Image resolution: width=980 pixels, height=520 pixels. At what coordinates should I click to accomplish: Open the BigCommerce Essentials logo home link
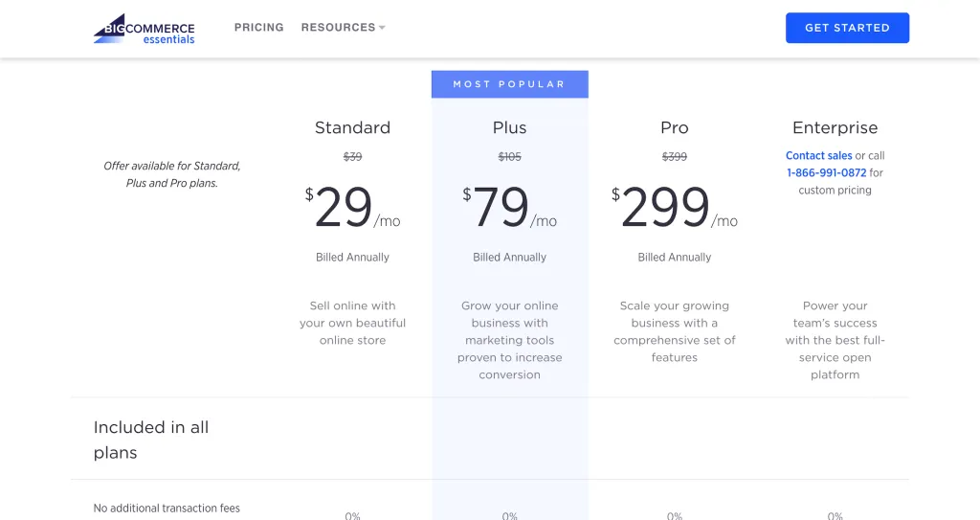coord(145,29)
